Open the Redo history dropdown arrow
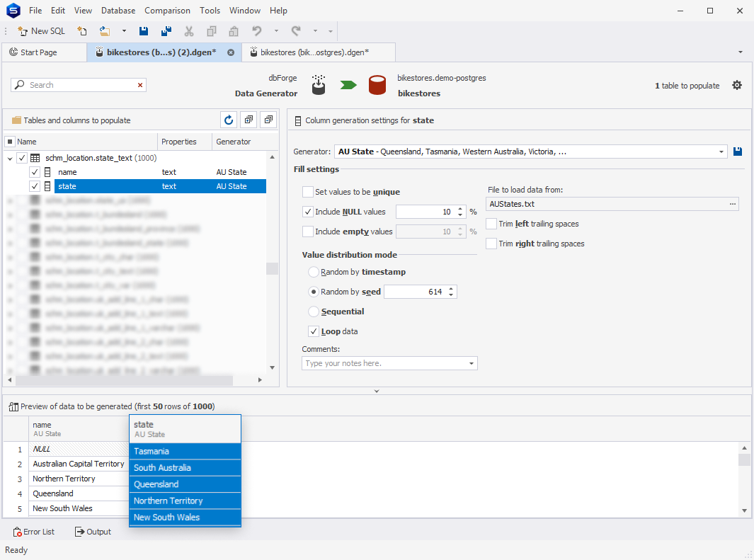Viewport: 754px width, 560px height. 316,31
